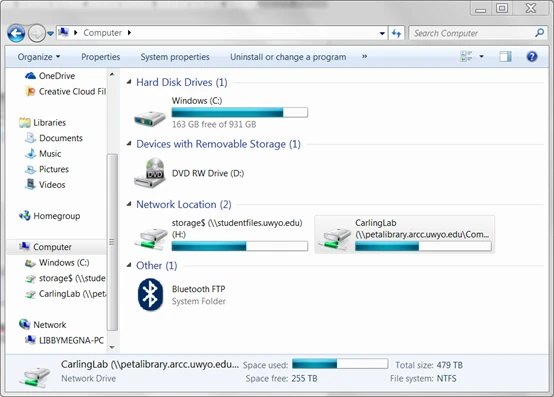This screenshot has width=554, height=397.
Task: Show more toolbar commands chevron
Action: click(x=364, y=57)
